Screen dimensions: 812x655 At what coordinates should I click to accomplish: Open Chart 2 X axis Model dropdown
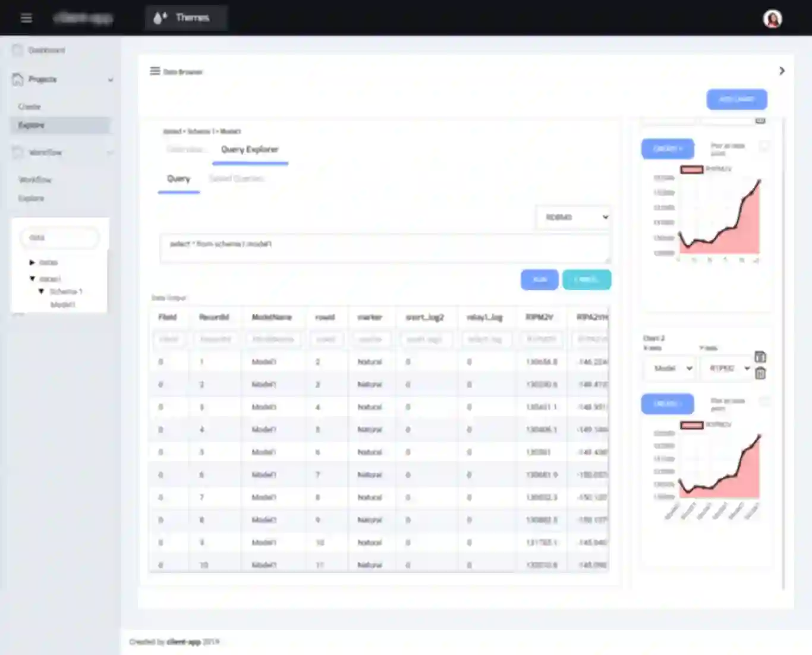tap(670, 369)
